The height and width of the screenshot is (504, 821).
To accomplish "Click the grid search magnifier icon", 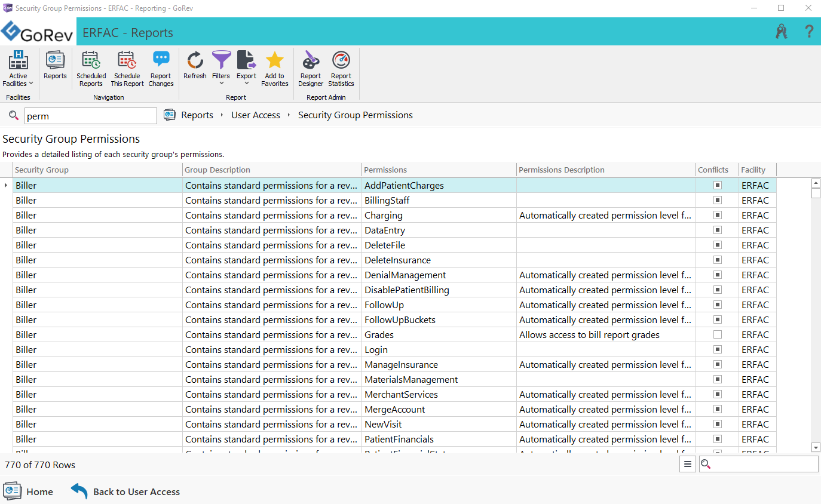I will pos(706,464).
